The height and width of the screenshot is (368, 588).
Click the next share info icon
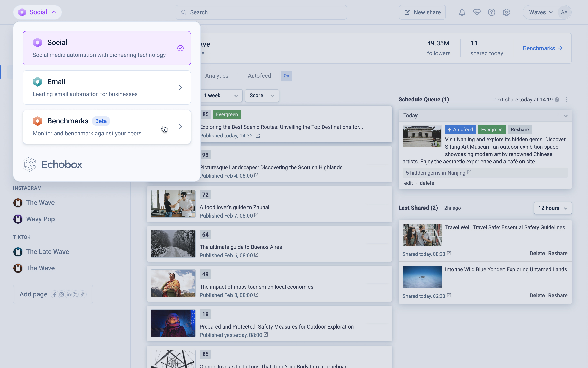tap(557, 100)
